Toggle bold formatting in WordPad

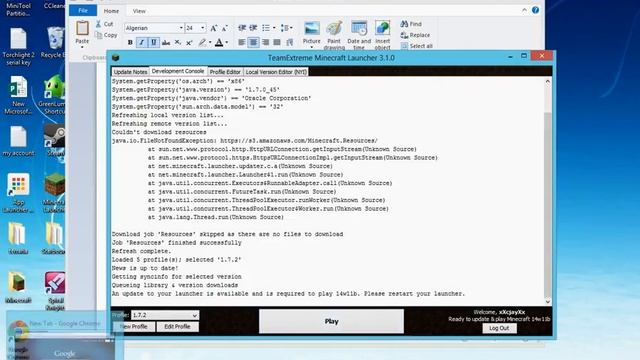click(x=130, y=42)
